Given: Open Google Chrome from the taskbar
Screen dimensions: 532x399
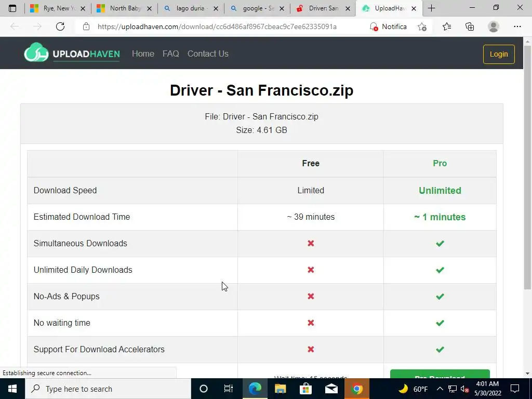Looking at the screenshot, I should point(356,389).
